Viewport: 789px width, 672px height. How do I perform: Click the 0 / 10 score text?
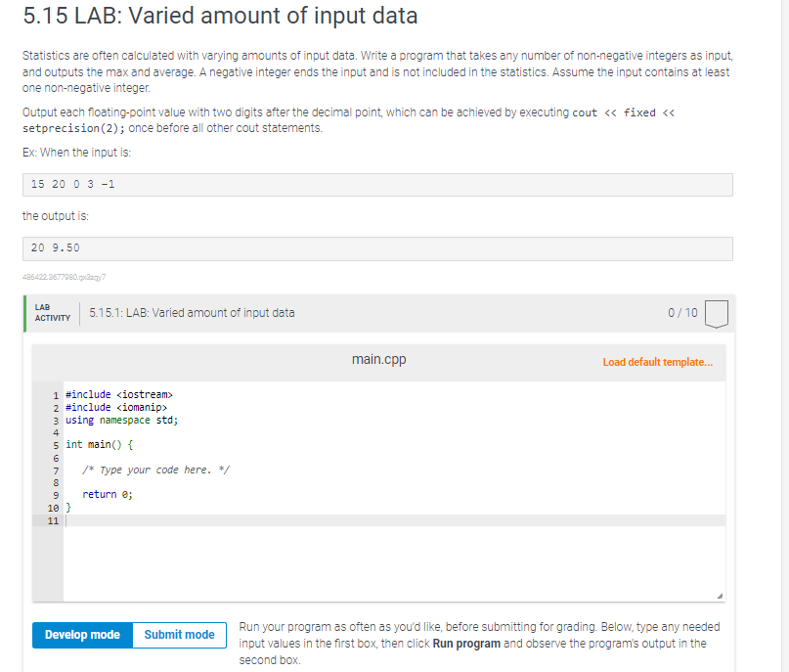pyautogui.click(x=682, y=313)
